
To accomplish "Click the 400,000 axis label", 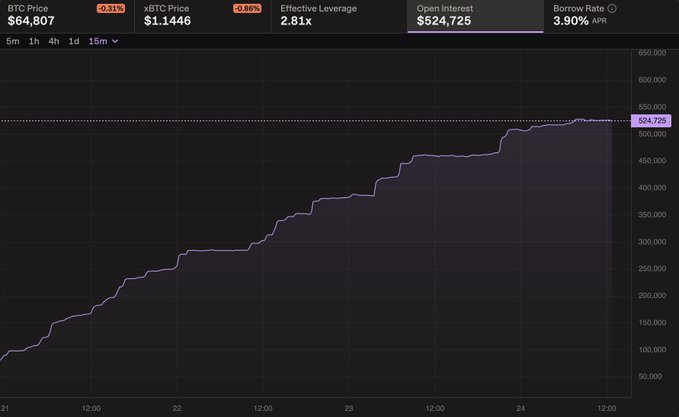I will click(652, 187).
